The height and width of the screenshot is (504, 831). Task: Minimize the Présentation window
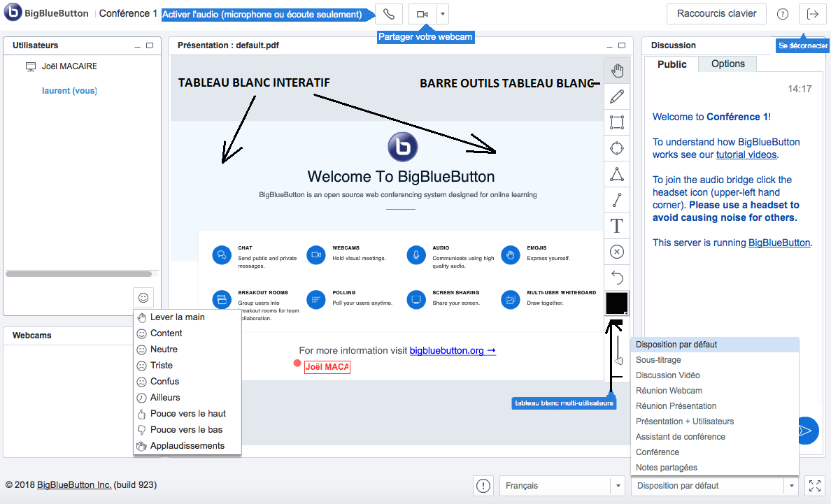[x=609, y=46]
